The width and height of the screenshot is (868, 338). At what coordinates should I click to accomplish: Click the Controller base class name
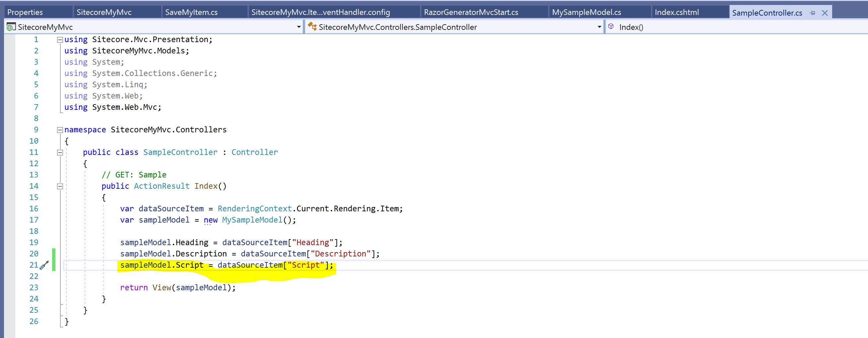pos(254,152)
